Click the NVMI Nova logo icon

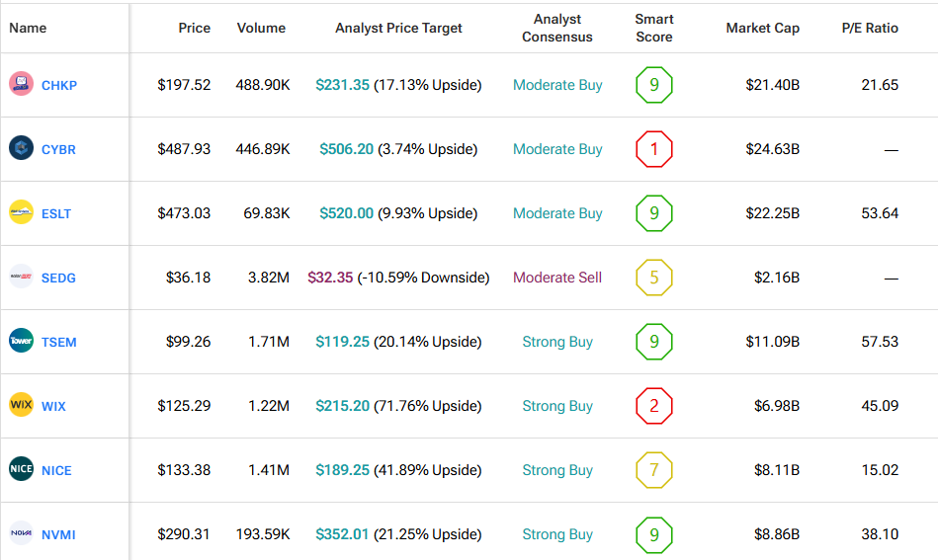21,534
